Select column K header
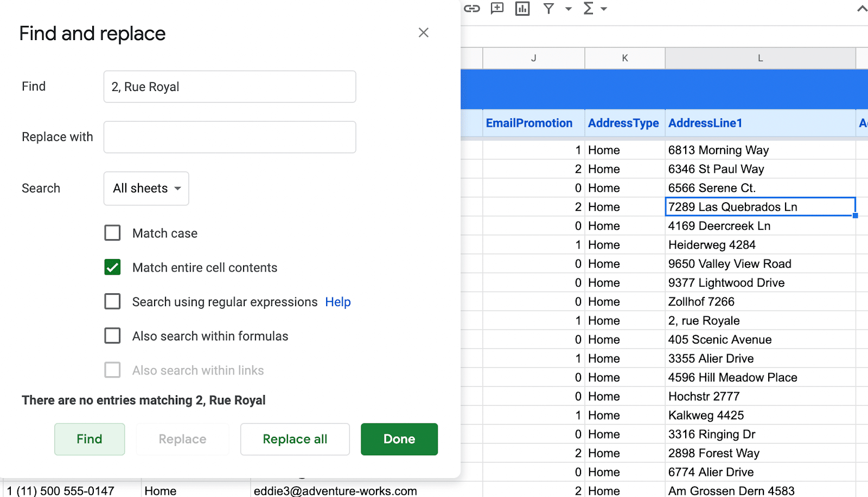868x497 pixels. click(625, 58)
